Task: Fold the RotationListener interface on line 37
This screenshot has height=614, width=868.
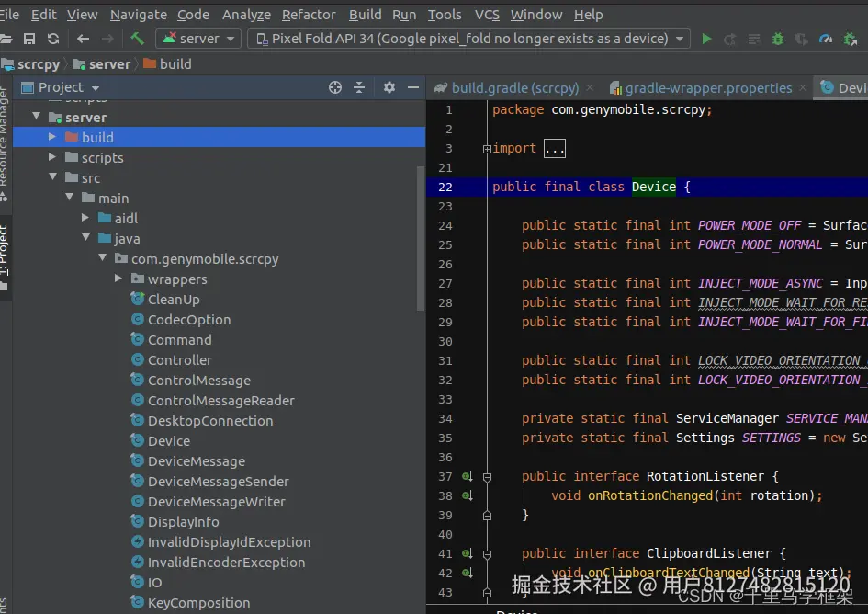Action: (x=487, y=477)
